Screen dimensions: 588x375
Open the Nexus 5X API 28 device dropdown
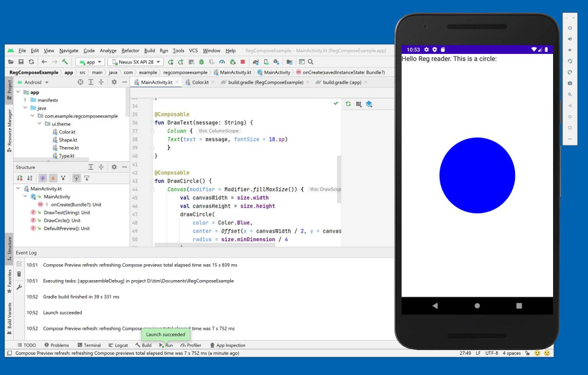tap(134, 62)
